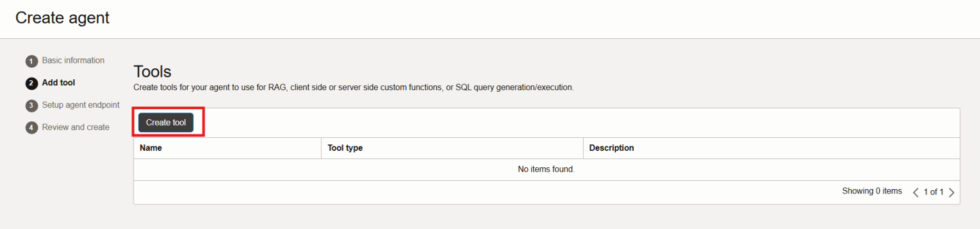
Task: Click the Create agent page title
Action: [x=62, y=18]
